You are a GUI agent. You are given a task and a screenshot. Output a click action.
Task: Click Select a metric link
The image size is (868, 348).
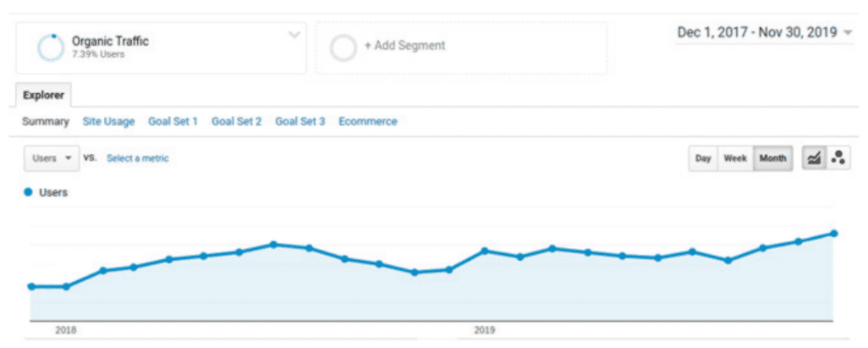click(x=137, y=158)
